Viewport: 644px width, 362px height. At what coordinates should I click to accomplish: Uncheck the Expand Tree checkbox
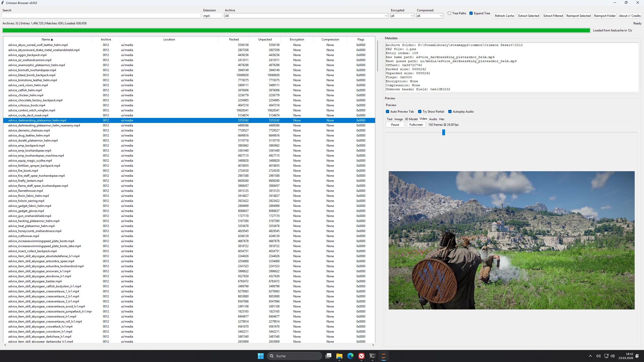pyautogui.click(x=471, y=13)
